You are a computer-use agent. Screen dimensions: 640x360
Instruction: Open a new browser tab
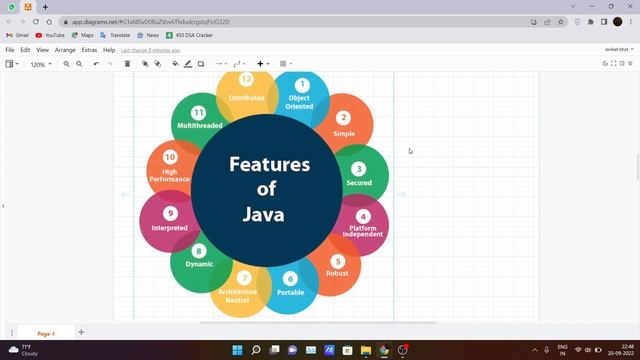pyautogui.click(x=45, y=7)
